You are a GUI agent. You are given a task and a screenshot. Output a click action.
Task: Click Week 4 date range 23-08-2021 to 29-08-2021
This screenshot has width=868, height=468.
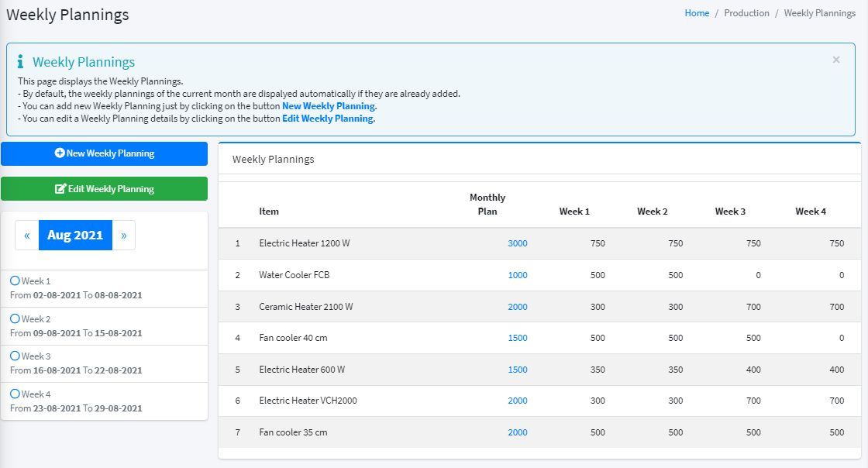(x=76, y=408)
